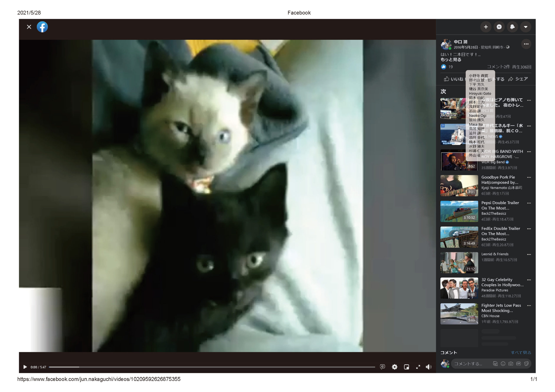Play the video
The width and height of the screenshot is (555, 392).
[25, 367]
